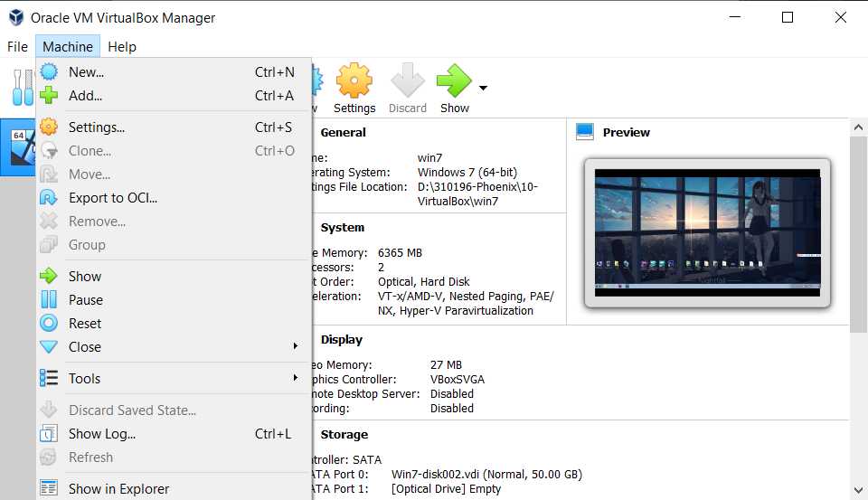
Task: Expand the Tools submenu arrow
Action: (x=295, y=378)
